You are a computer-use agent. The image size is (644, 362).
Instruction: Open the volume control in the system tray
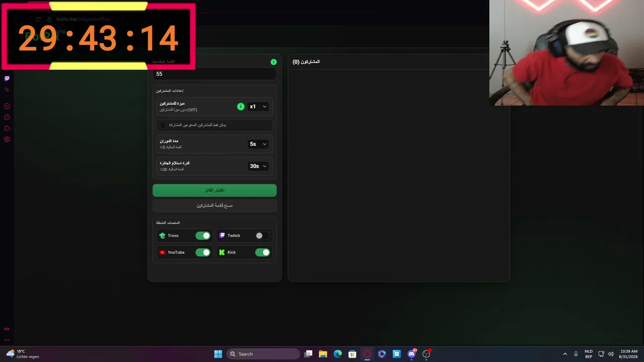pos(611,354)
